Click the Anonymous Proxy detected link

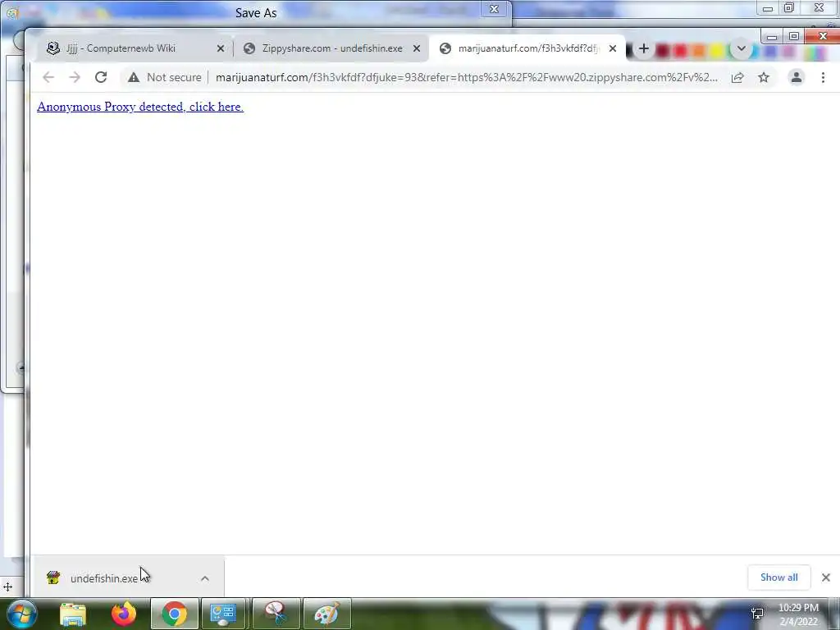pyautogui.click(x=139, y=107)
